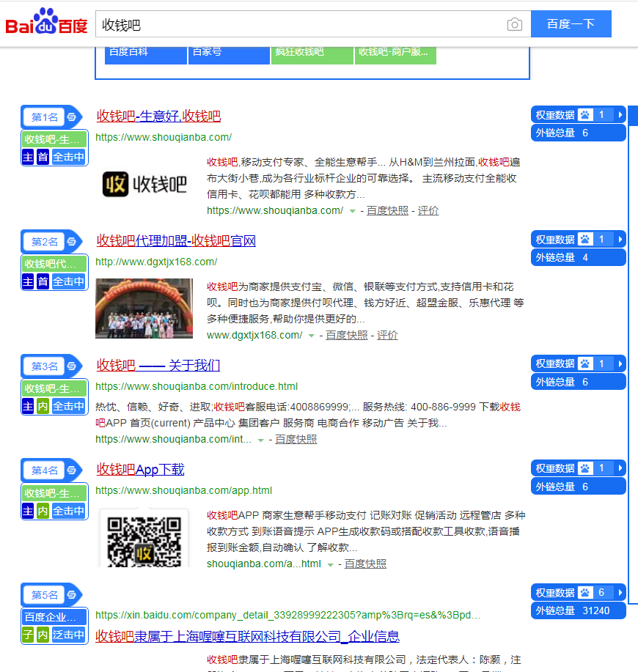Expand 权重数据 arrow for the 第2名 result
The image size is (638, 672).
[620, 239]
